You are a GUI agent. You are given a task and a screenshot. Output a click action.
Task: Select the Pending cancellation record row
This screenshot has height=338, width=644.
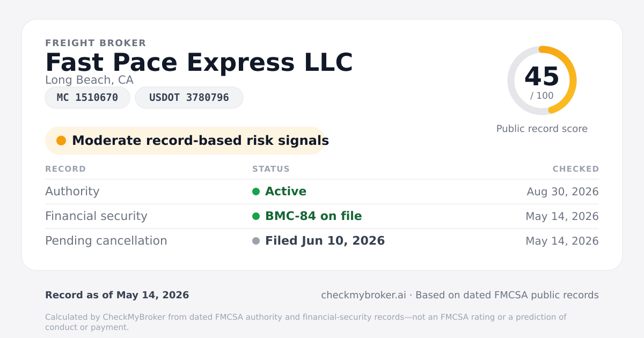(x=322, y=241)
